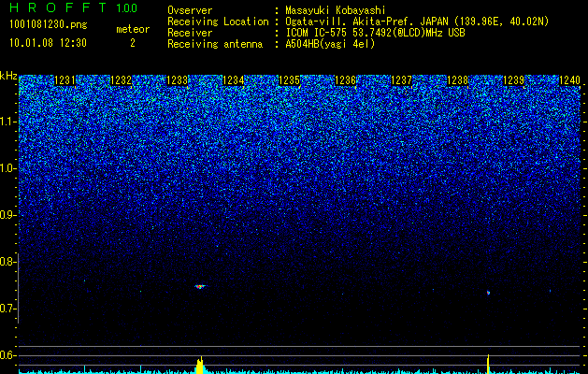Click the meteor echo near 1238
Screen dimensions: 588x374
pyautogui.click(x=488, y=293)
